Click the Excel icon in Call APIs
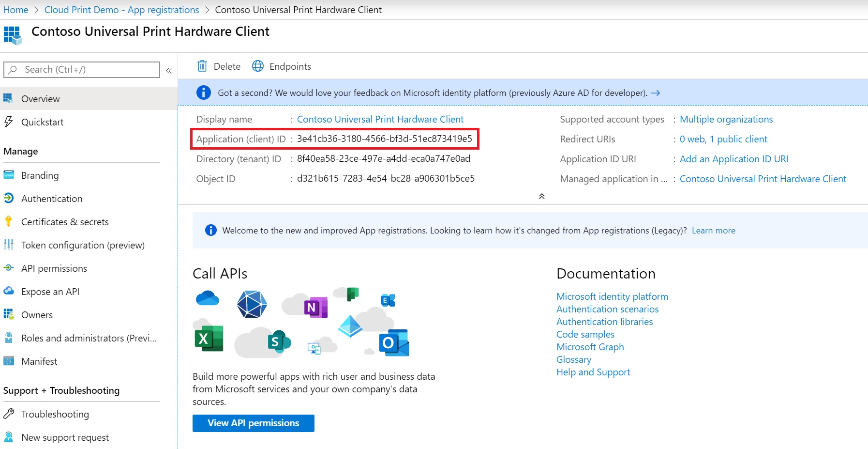This screenshot has width=868, height=449. [x=209, y=338]
